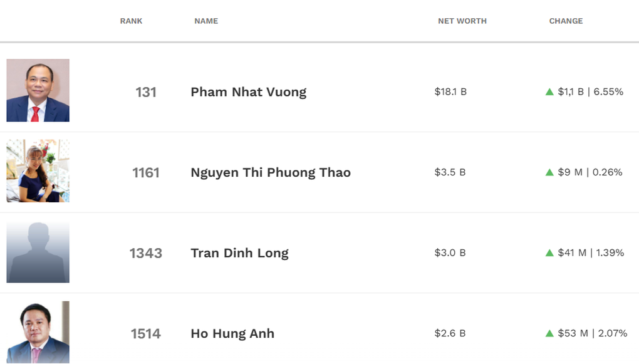
Task: Click the green up arrow beside $41 M
Action: 549,253
